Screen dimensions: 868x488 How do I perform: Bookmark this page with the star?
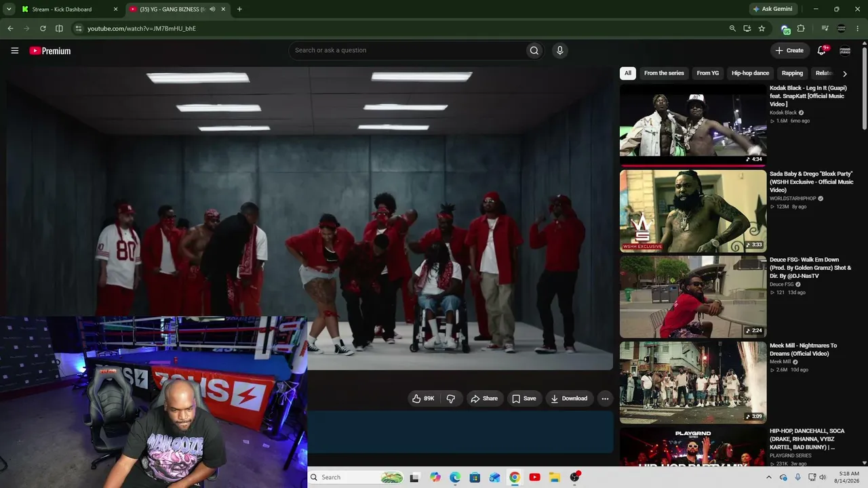click(762, 28)
